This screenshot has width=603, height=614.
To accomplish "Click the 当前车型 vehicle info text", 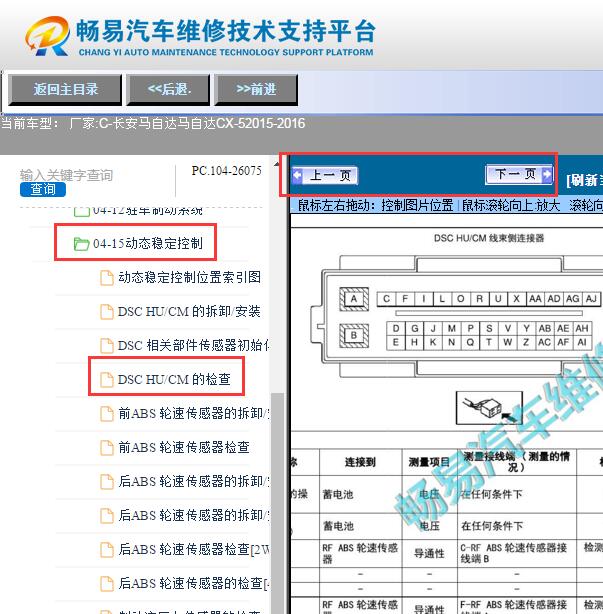I will [153, 124].
